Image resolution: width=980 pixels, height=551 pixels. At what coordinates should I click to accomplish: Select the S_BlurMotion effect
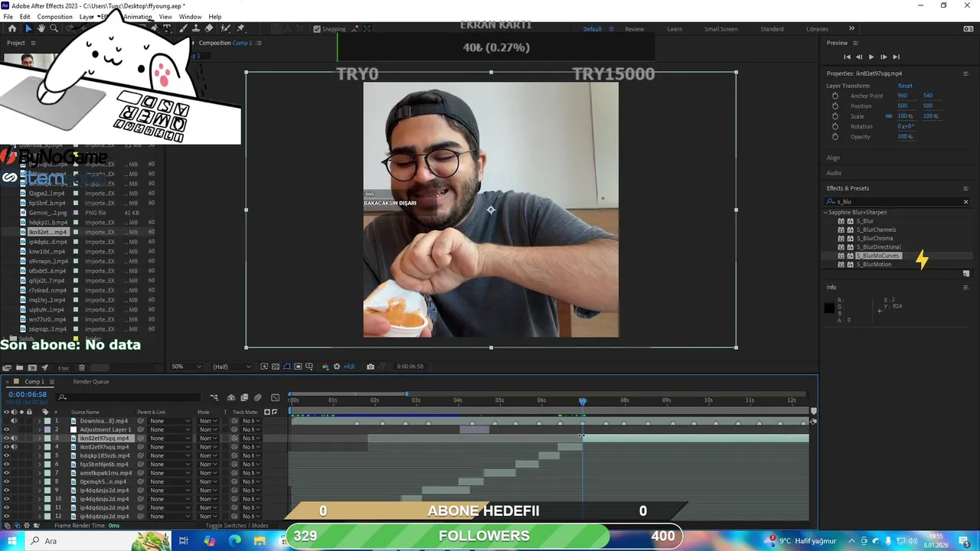(x=874, y=265)
